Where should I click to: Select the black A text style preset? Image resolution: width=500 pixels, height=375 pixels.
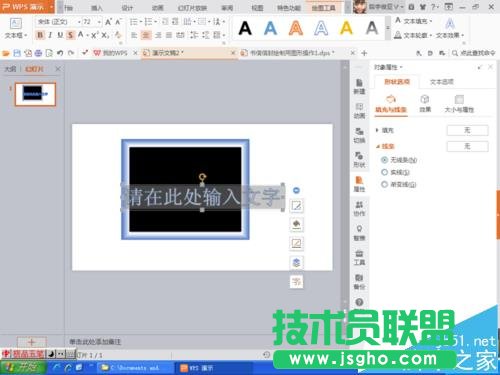pos(245,28)
